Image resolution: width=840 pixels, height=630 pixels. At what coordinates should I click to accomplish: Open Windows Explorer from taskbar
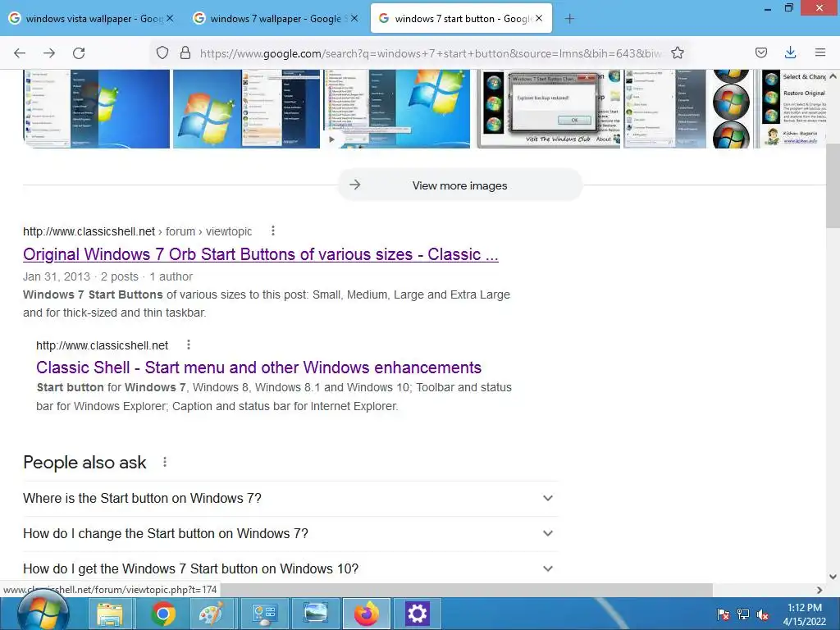pyautogui.click(x=110, y=614)
